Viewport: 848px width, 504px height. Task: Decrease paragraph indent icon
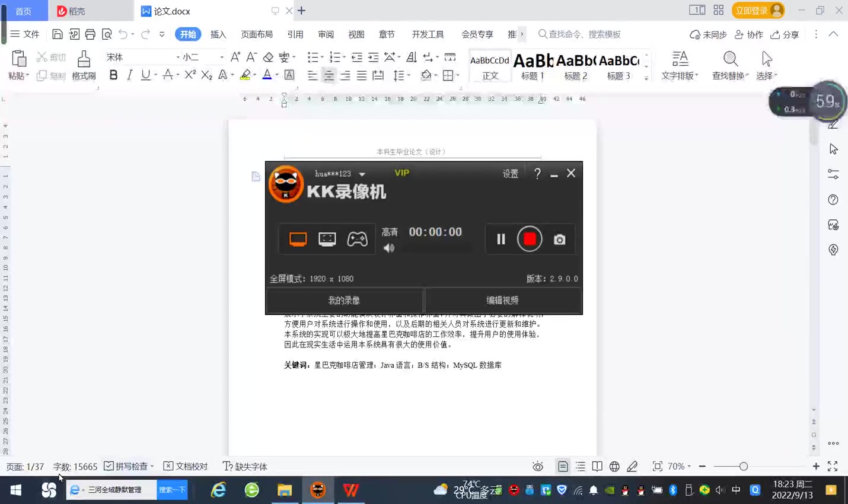(356, 57)
